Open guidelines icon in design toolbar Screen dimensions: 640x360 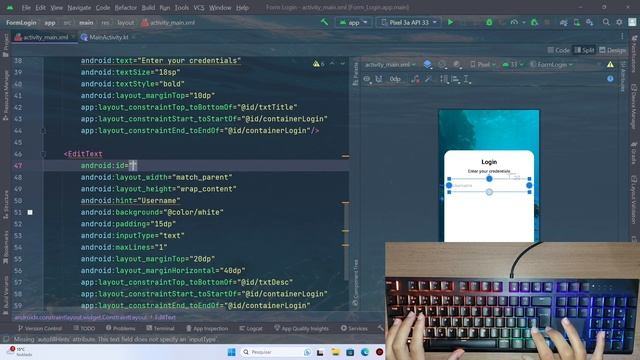tap(467, 79)
